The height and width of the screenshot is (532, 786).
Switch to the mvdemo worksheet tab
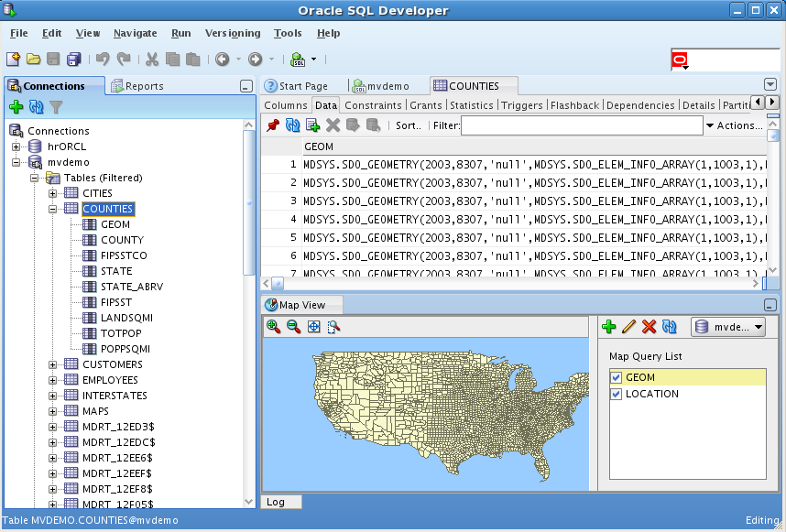pos(381,86)
